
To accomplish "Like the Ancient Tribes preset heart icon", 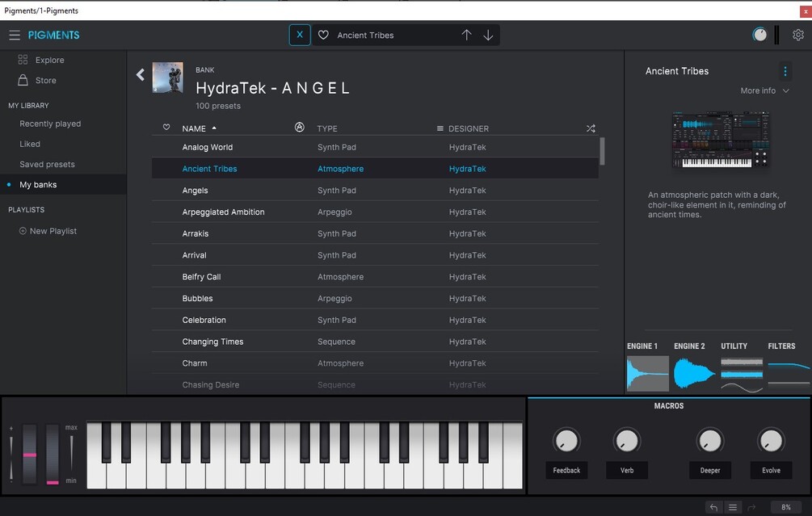I will click(323, 36).
